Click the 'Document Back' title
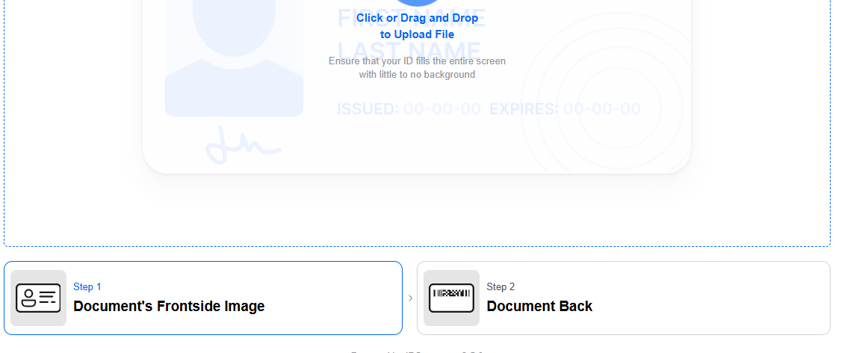 (x=539, y=306)
